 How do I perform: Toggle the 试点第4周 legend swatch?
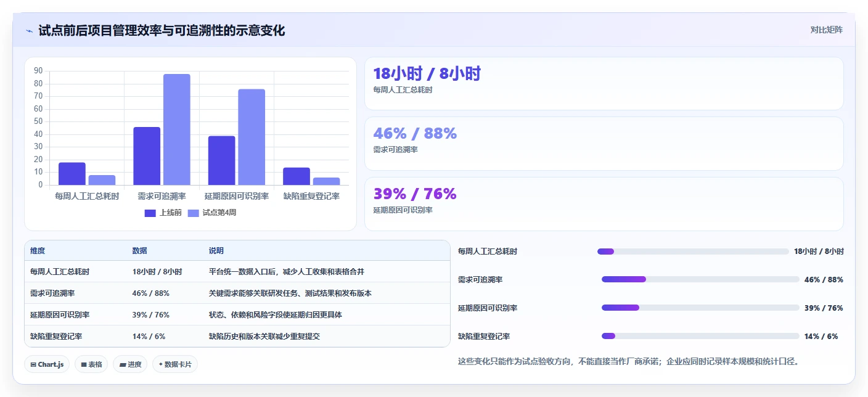(x=193, y=213)
